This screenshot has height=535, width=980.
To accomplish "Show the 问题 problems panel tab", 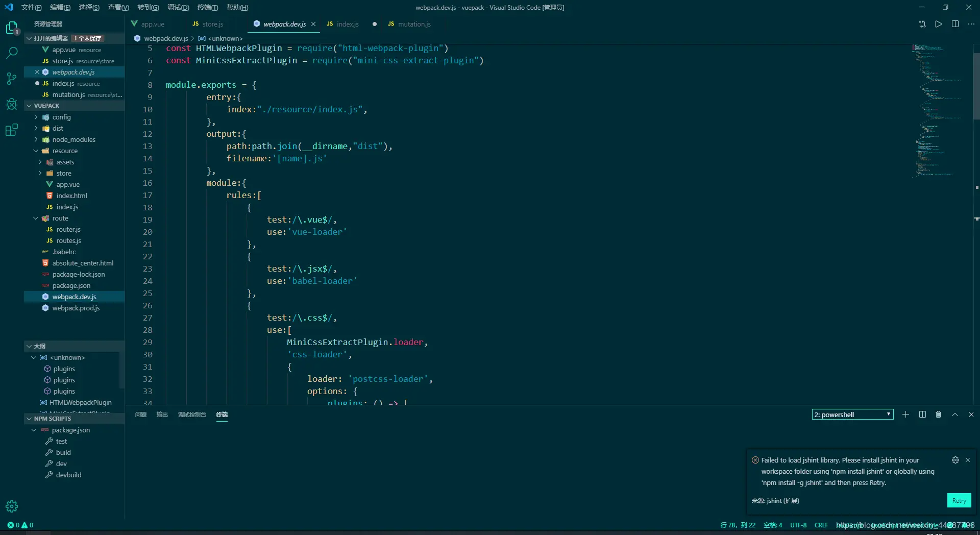I will point(140,415).
